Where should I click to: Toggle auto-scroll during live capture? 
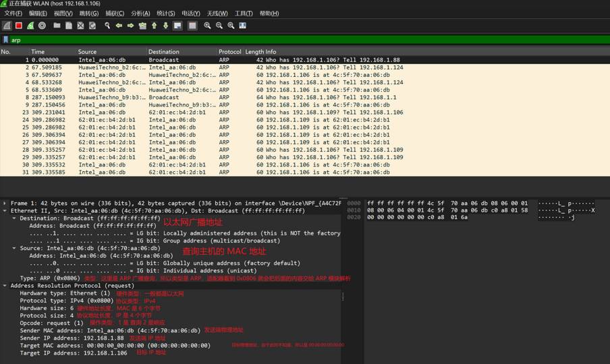pyautogui.click(x=177, y=26)
